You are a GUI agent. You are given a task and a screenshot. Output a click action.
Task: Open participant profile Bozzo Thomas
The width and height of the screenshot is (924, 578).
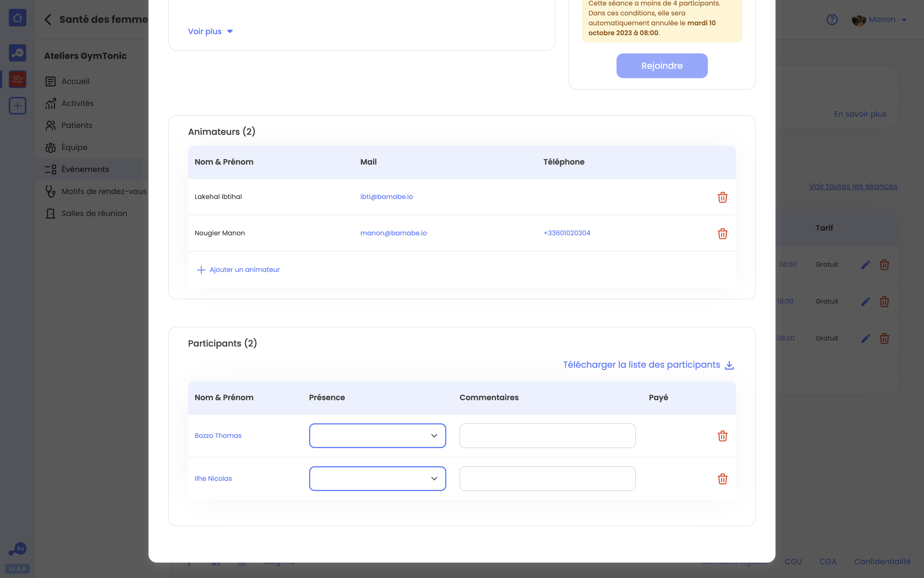click(218, 436)
